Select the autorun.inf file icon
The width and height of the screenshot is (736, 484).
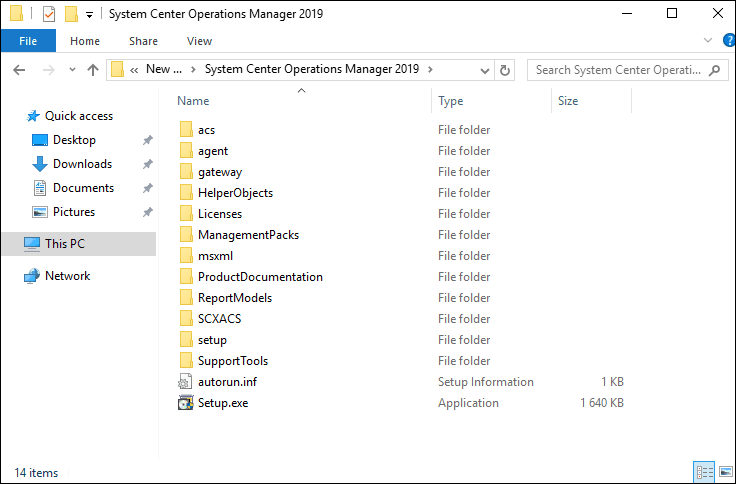click(x=185, y=382)
